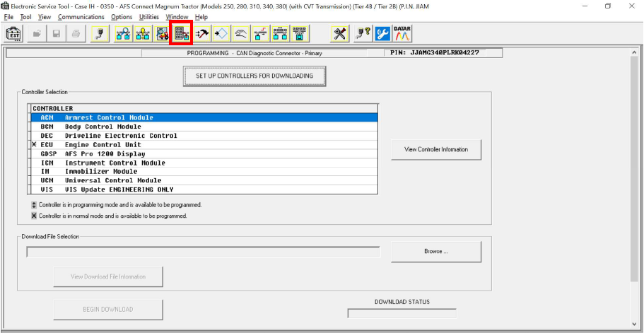Open the Utilities menu
Screen dimensions: 644x333
tap(149, 17)
